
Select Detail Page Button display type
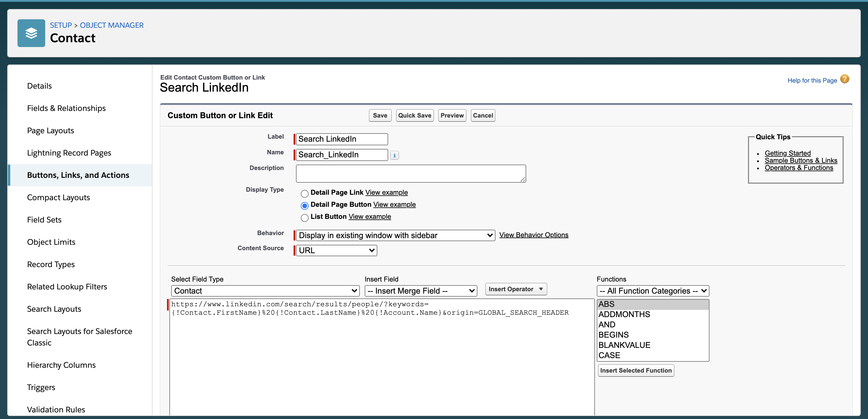click(x=304, y=206)
